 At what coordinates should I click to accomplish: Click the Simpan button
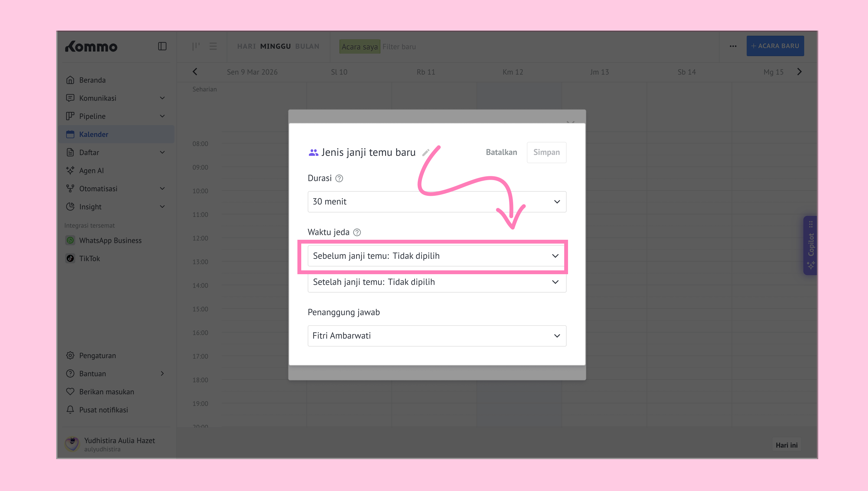tap(546, 152)
